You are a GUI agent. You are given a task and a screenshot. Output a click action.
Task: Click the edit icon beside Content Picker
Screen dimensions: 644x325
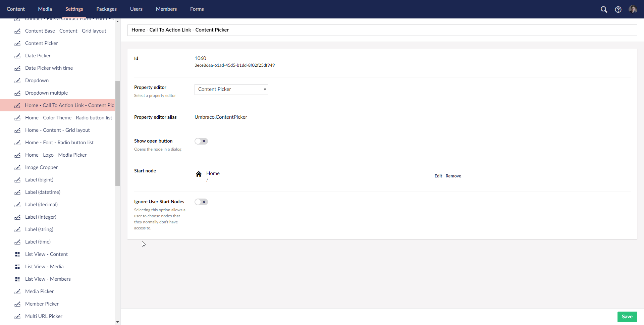pyautogui.click(x=17, y=44)
